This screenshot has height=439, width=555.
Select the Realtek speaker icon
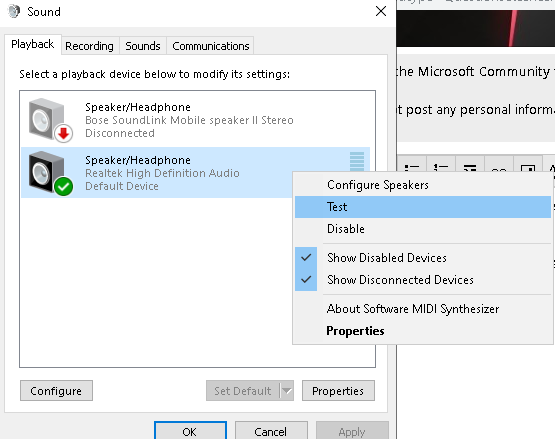51,173
